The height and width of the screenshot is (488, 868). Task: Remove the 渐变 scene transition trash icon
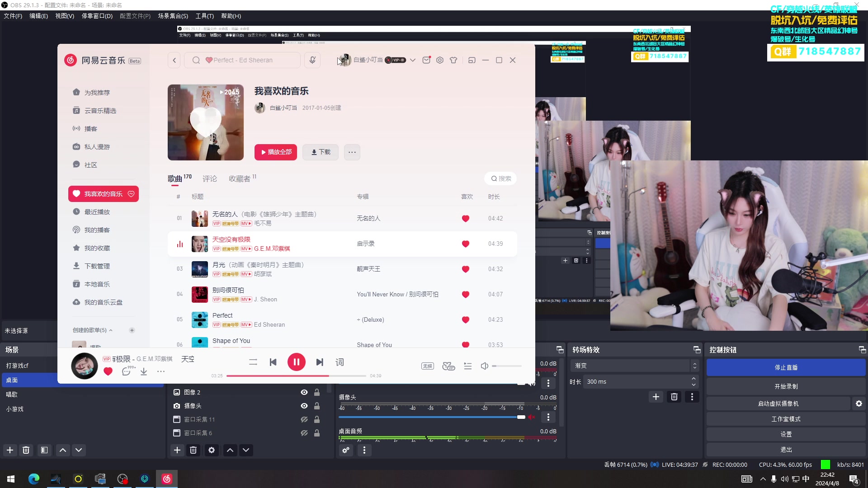(675, 397)
